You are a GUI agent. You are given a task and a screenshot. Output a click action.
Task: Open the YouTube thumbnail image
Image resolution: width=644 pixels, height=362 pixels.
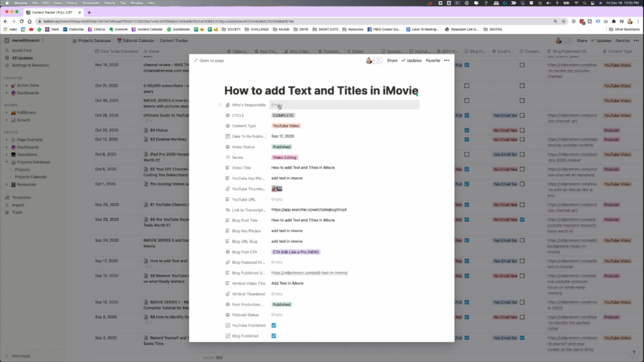[x=277, y=189]
